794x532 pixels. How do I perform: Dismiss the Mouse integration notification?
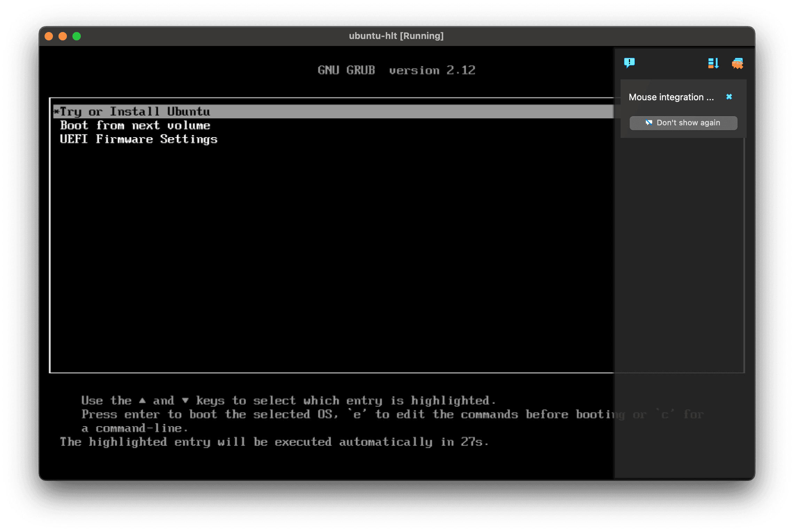[729, 97]
